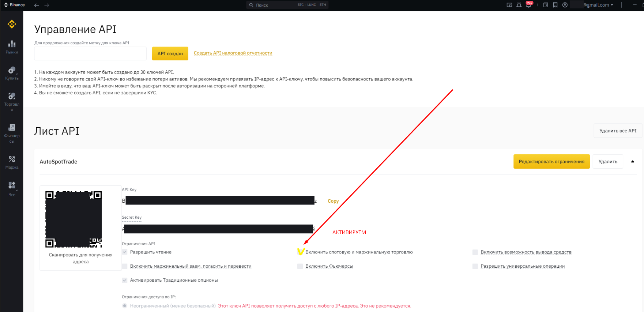Collapse the AutoSpotTrade API entry
The image size is (644, 312).
coord(633,162)
